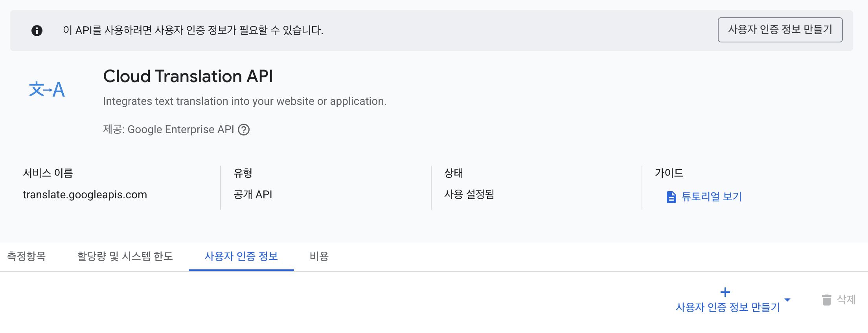Open the help icon next to Google Enterprise API
The width and height of the screenshot is (868, 333).
pyautogui.click(x=244, y=130)
